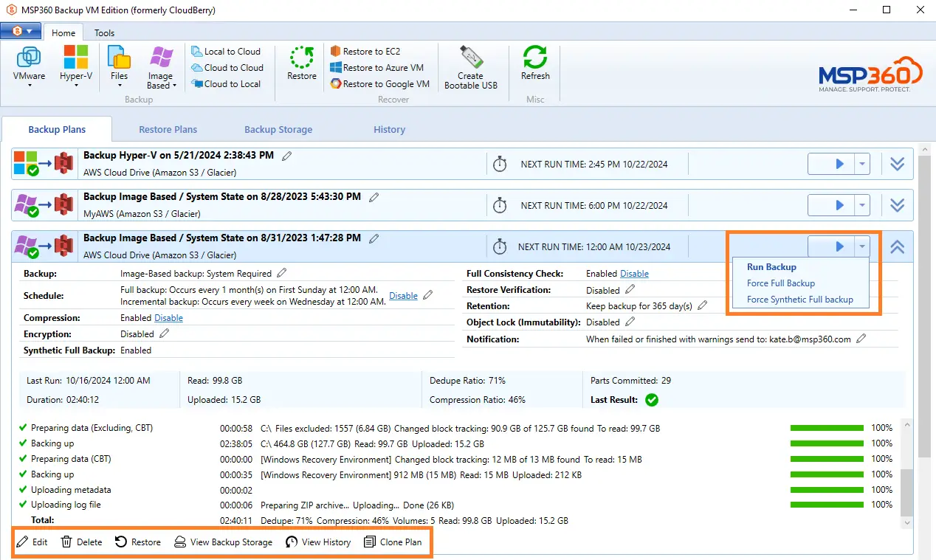Expand the Hyper-V backup plan details
Viewport: 936px width, 560px height.
click(897, 164)
